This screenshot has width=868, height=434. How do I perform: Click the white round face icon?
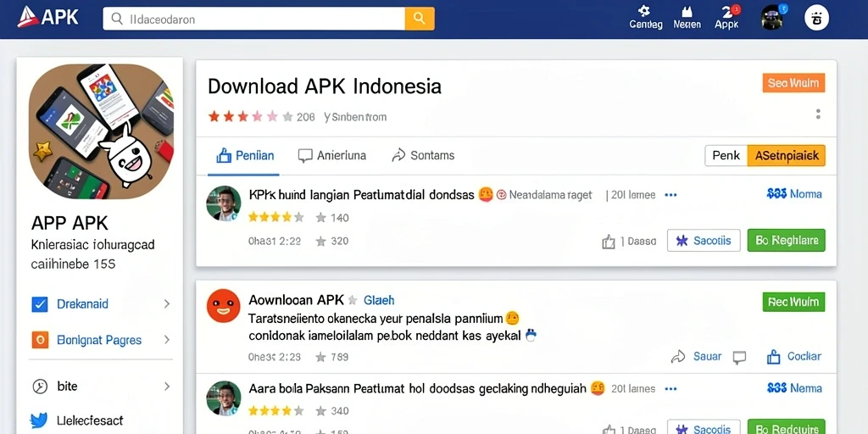click(x=816, y=19)
